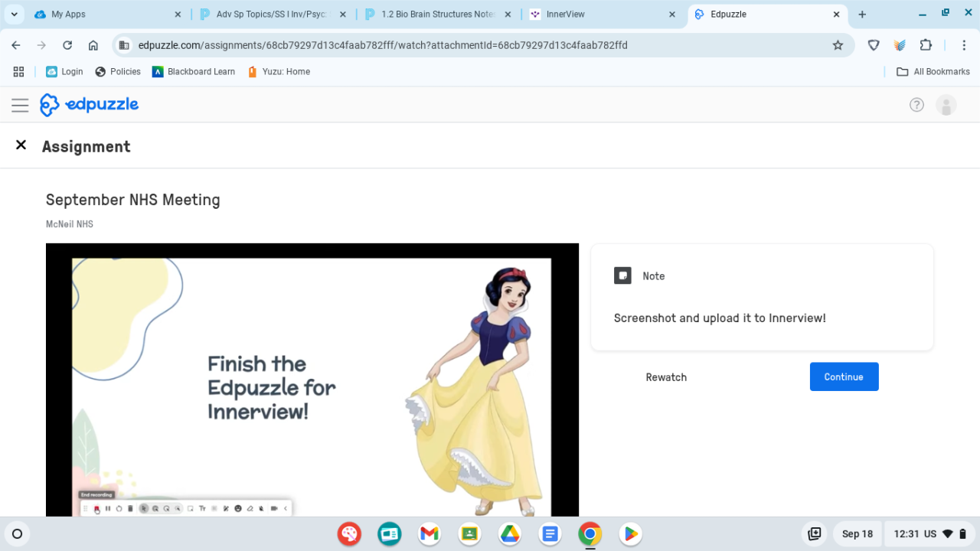Expand the All Bookmarks folder
The image size is (980, 551).
click(933, 71)
